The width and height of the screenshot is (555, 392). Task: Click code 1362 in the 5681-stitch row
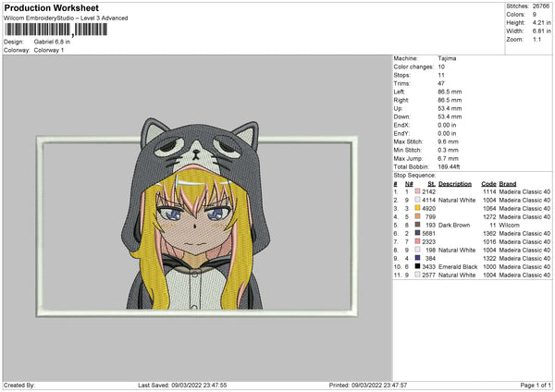click(x=489, y=233)
